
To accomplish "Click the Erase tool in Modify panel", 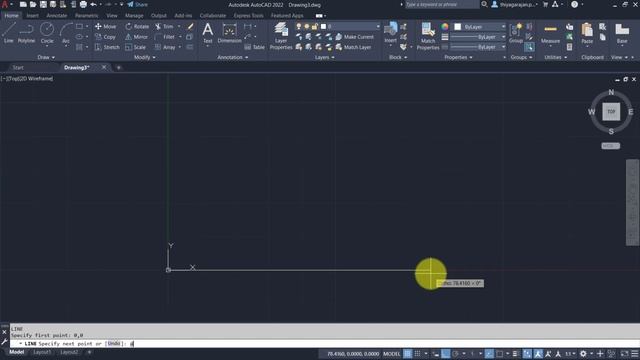I will [x=190, y=27].
